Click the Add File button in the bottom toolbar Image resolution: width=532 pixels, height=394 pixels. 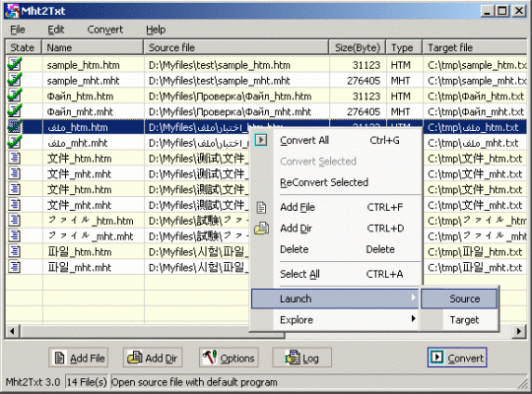[79, 358]
